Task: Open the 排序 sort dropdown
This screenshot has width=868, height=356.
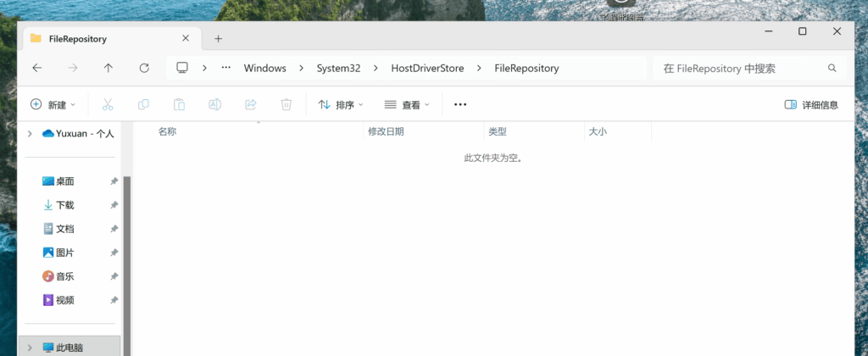Action: point(341,104)
